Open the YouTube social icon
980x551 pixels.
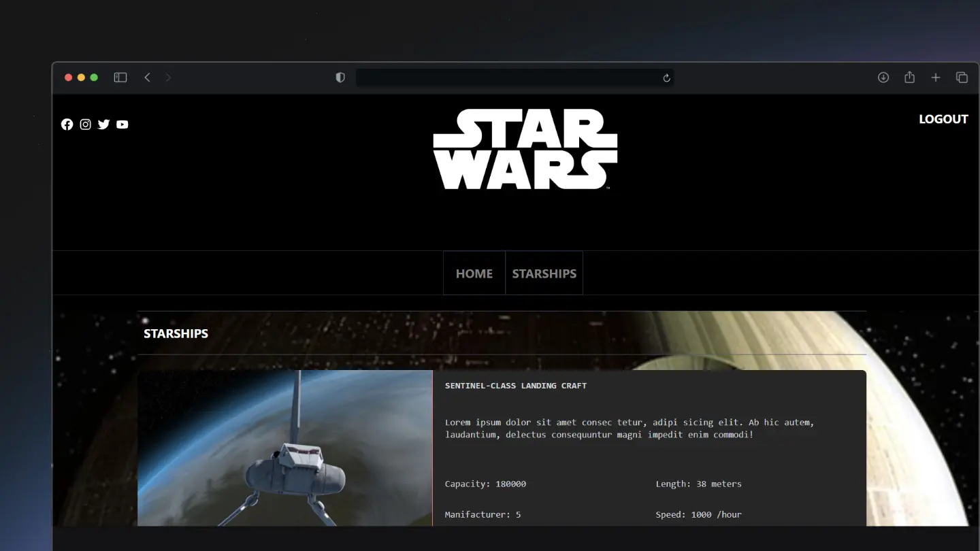pyautogui.click(x=122, y=124)
